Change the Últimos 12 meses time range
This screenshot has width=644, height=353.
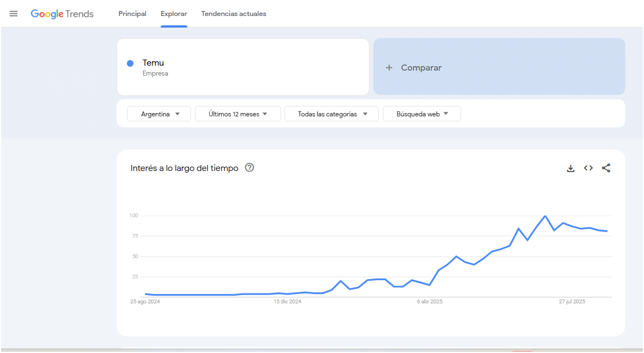pyautogui.click(x=238, y=114)
